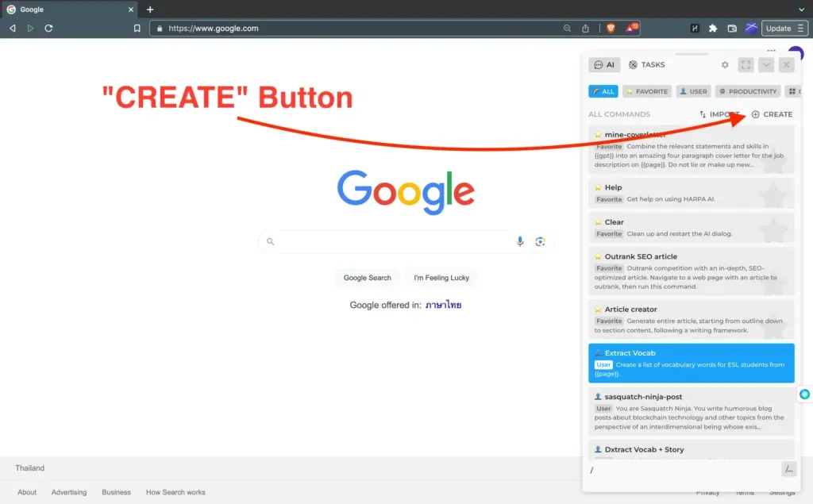Open tab search chevron at top right

[x=802, y=10]
